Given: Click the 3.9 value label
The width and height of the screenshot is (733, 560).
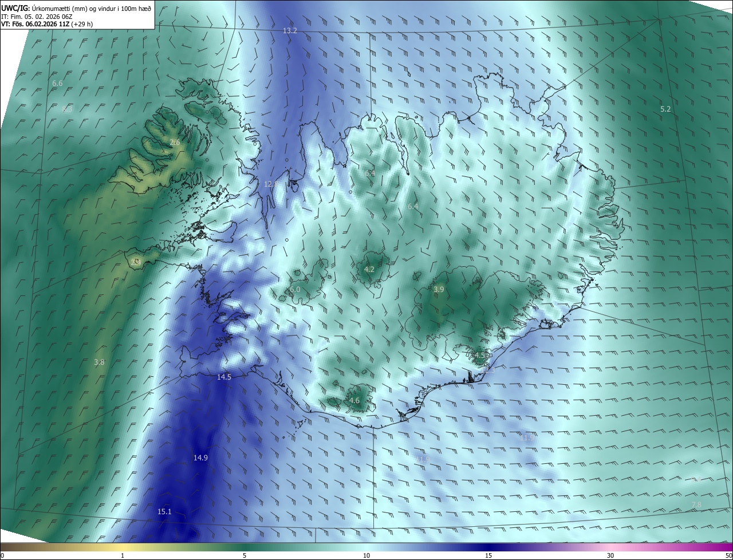Looking at the screenshot, I should 439,290.
